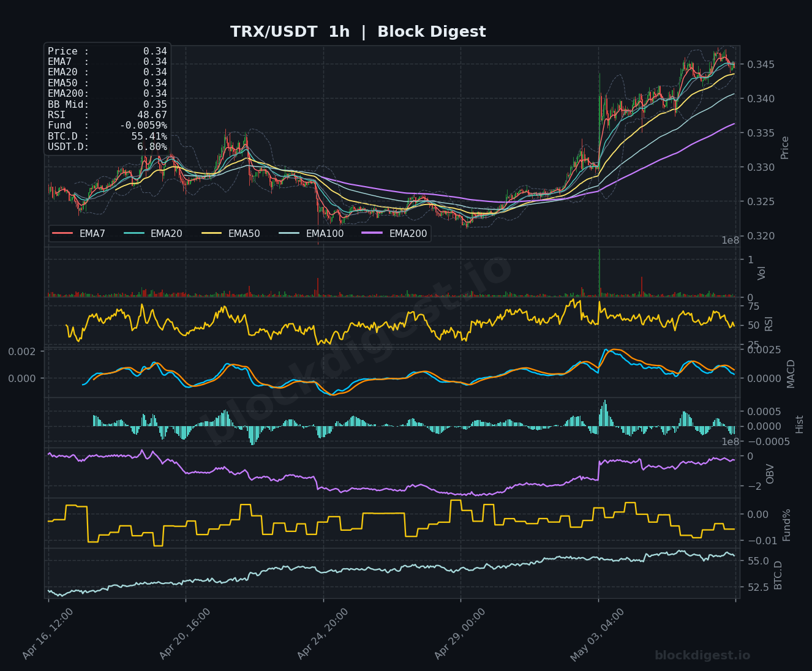Click the Vol axis title
812x671 pixels.
762,273
